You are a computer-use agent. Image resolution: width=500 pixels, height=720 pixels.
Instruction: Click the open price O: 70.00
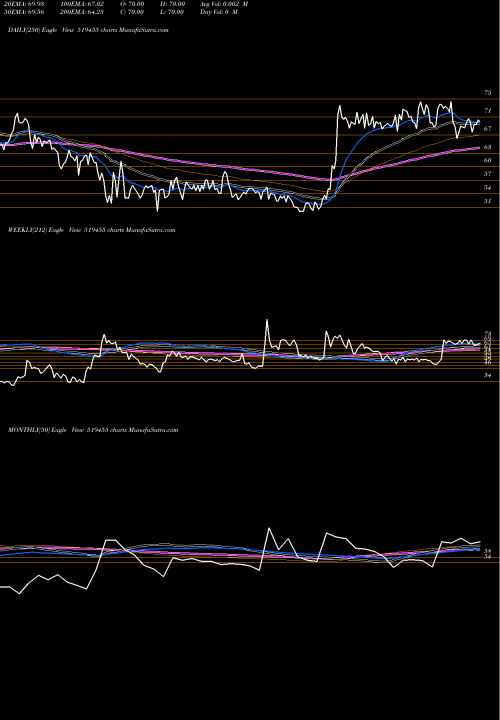tap(132, 4)
